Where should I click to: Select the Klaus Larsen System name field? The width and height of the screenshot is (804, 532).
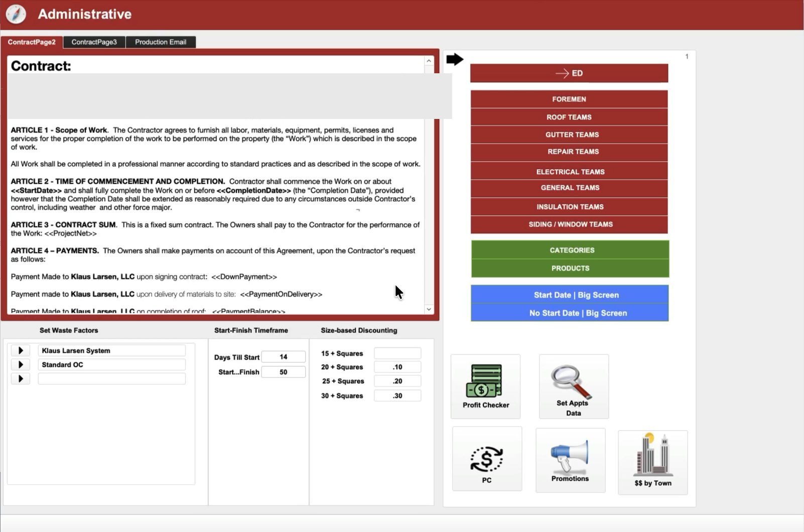coord(111,350)
